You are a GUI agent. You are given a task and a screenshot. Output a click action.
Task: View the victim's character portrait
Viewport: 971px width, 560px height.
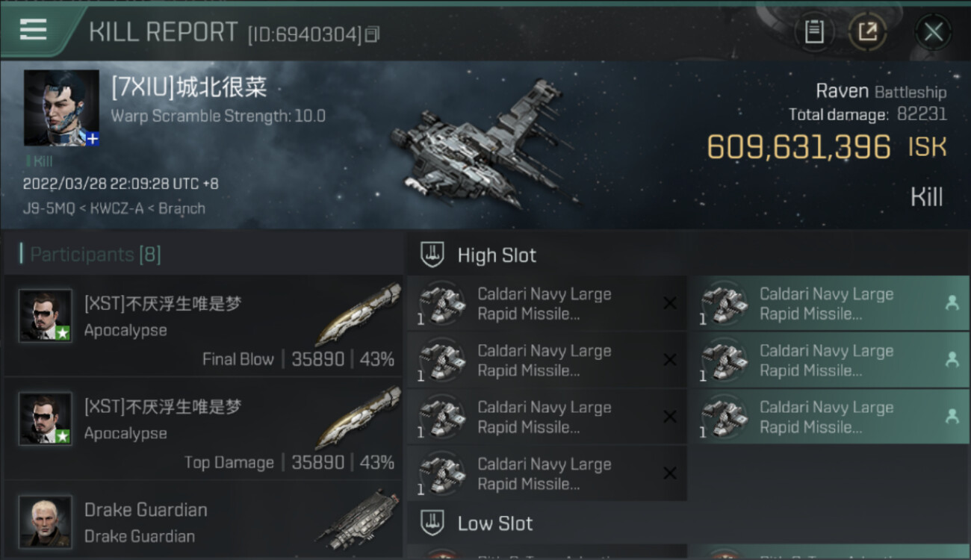pos(61,108)
